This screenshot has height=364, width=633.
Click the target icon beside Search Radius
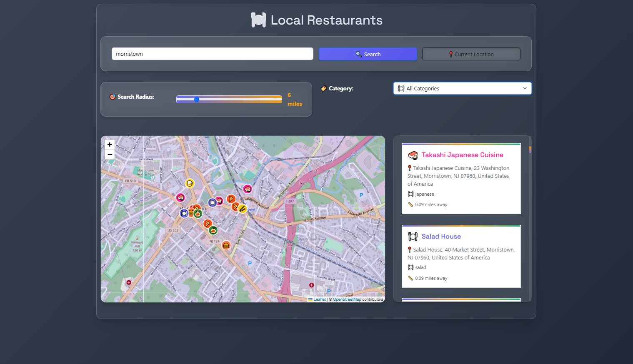(113, 97)
